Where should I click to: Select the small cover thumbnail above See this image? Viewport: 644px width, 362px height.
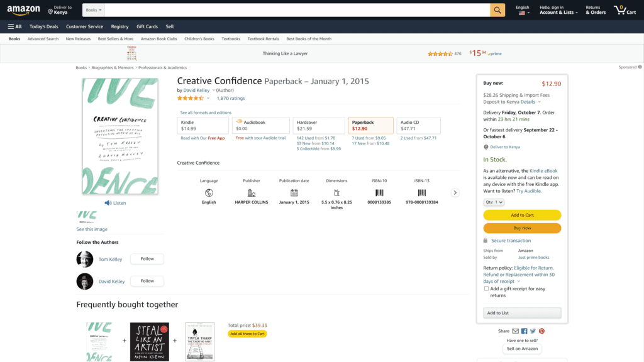[x=87, y=217]
